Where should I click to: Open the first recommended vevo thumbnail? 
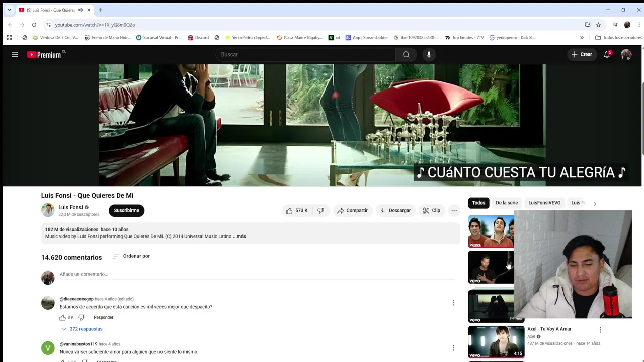pos(491,231)
